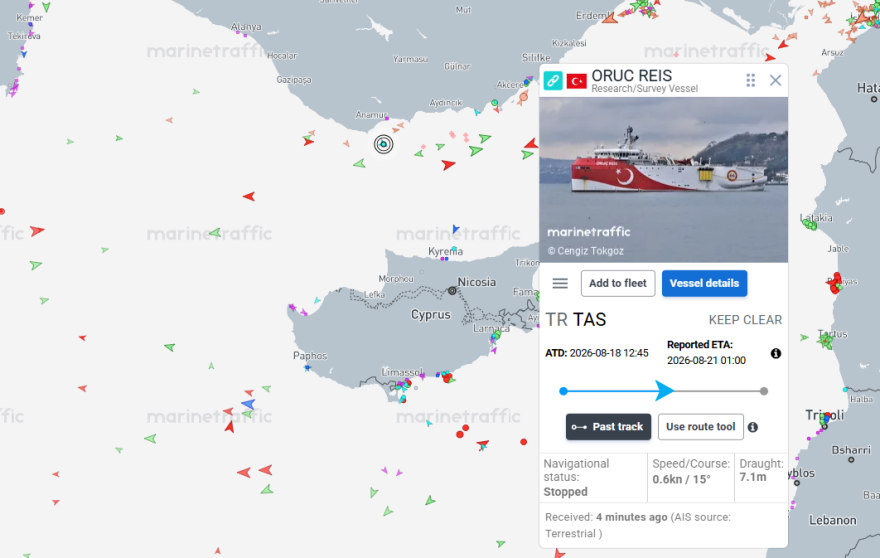Click the Nicosia city marker on the map
This screenshot has height=558, width=880.
click(x=452, y=290)
